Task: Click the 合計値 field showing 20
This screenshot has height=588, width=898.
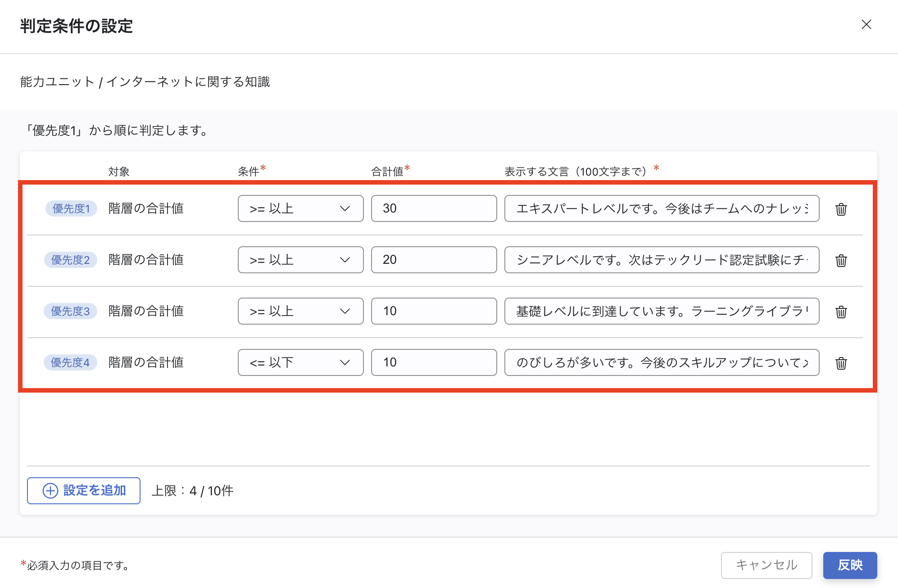Action: 434,260
